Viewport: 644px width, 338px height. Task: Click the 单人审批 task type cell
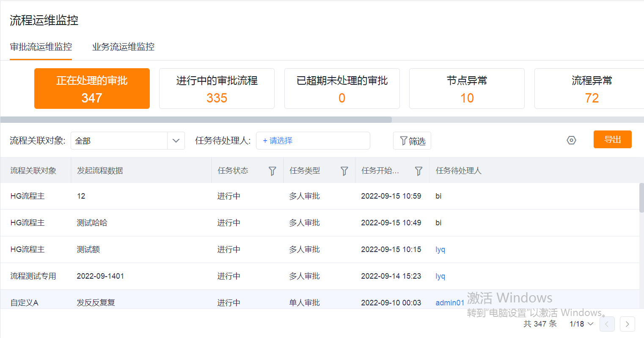(x=304, y=303)
